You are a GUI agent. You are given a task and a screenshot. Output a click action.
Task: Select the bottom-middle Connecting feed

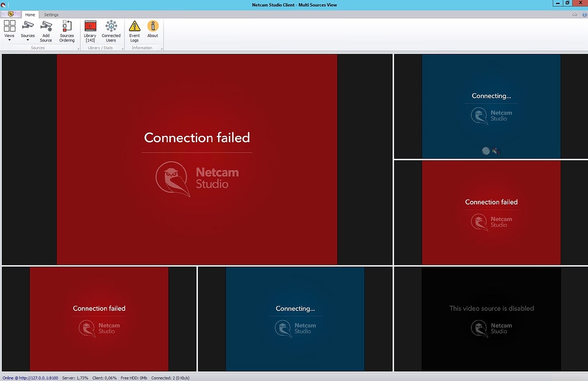point(295,318)
